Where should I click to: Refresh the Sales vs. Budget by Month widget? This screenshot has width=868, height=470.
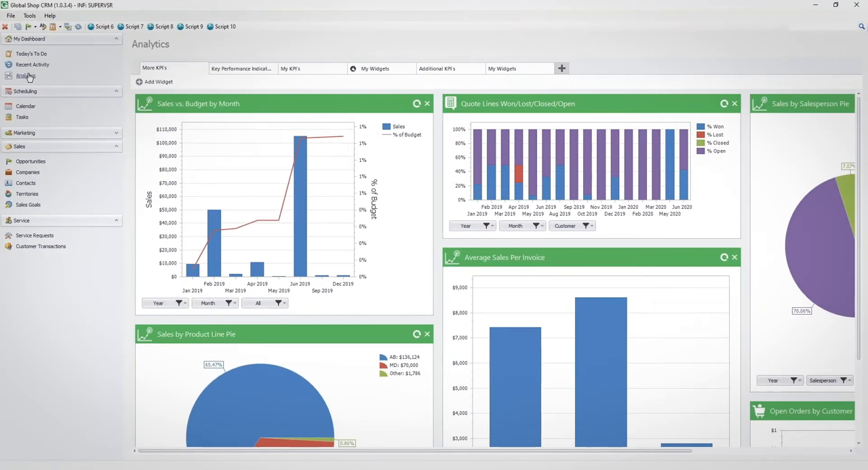(417, 104)
